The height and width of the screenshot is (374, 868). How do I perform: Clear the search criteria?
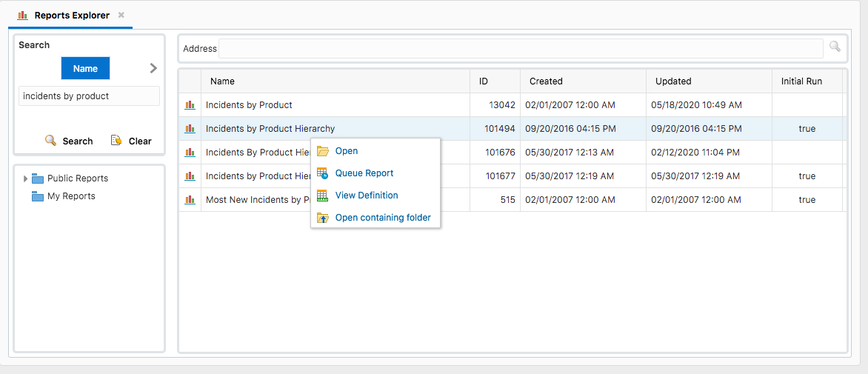(132, 141)
